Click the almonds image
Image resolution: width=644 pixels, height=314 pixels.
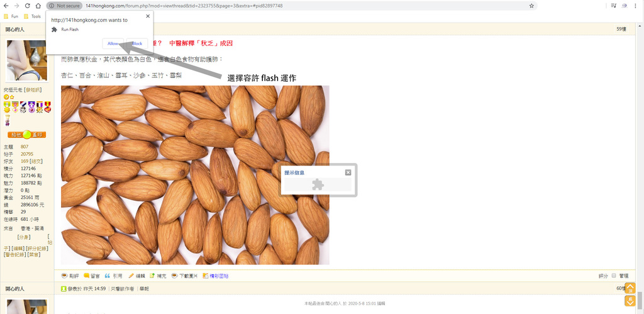[195, 175]
